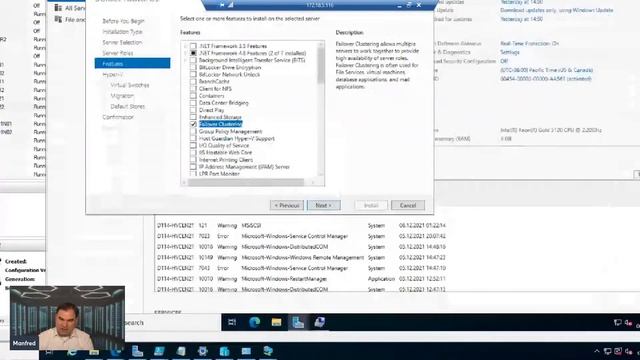Viewport: 640px width, 360px height.
Task: Tick the .NET Framework 3.5 Features checkbox
Action: tap(193, 46)
